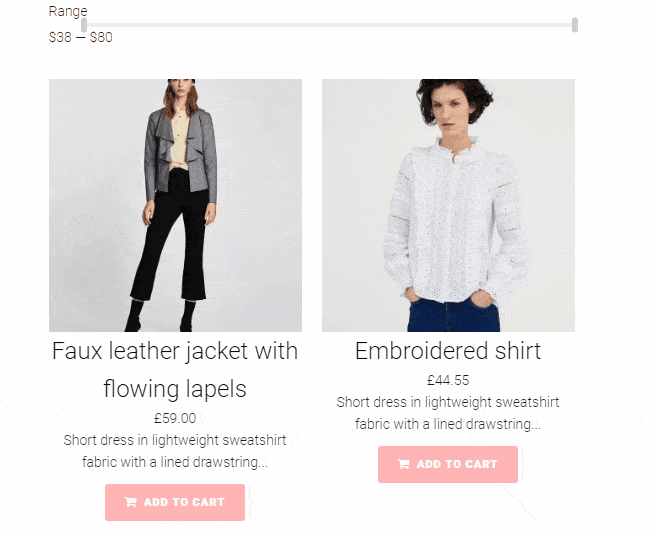Click the shirt's short description text
The width and height of the screenshot is (650, 536).
tap(448, 413)
